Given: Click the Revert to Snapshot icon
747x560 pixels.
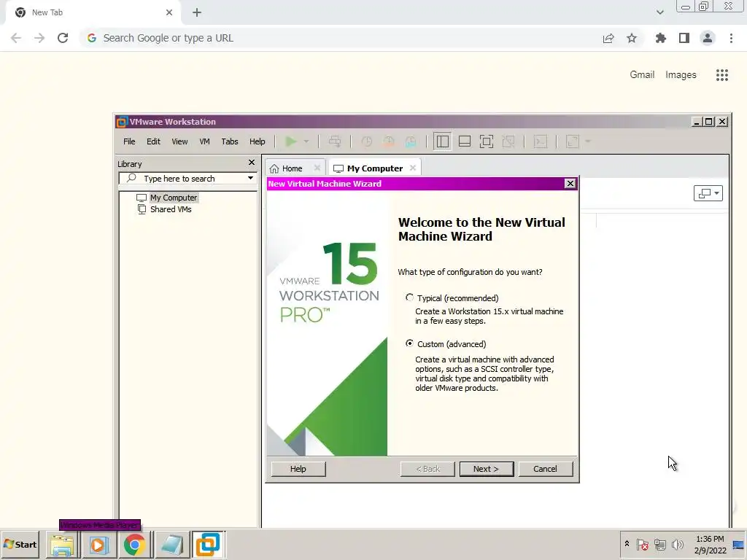Looking at the screenshot, I should [x=389, y=141].
